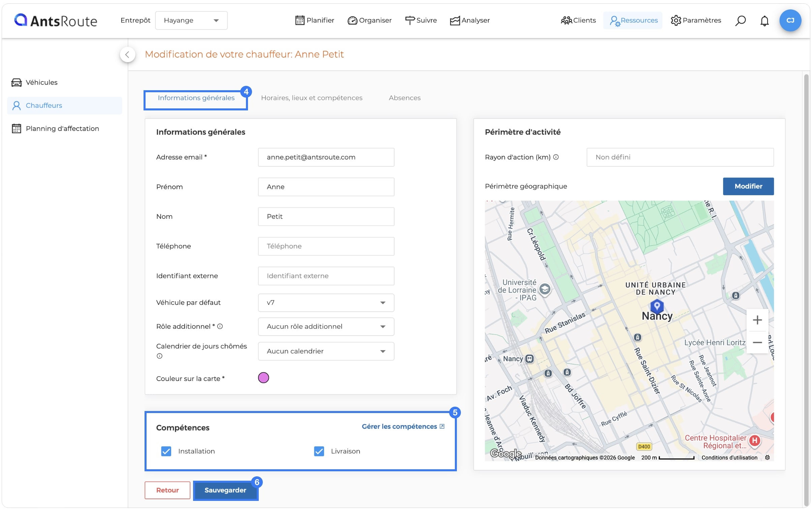Click the Nancy train station marker
This screenshot has width=812, height=511.
point(530,359)
